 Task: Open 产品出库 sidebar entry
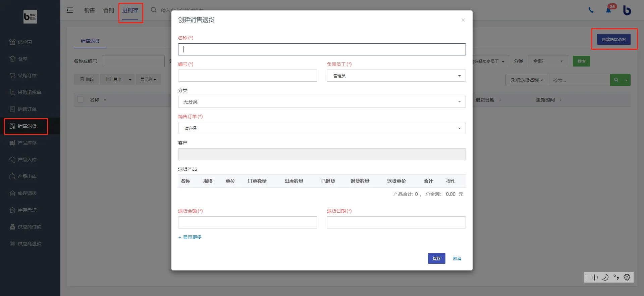point(23,176)
